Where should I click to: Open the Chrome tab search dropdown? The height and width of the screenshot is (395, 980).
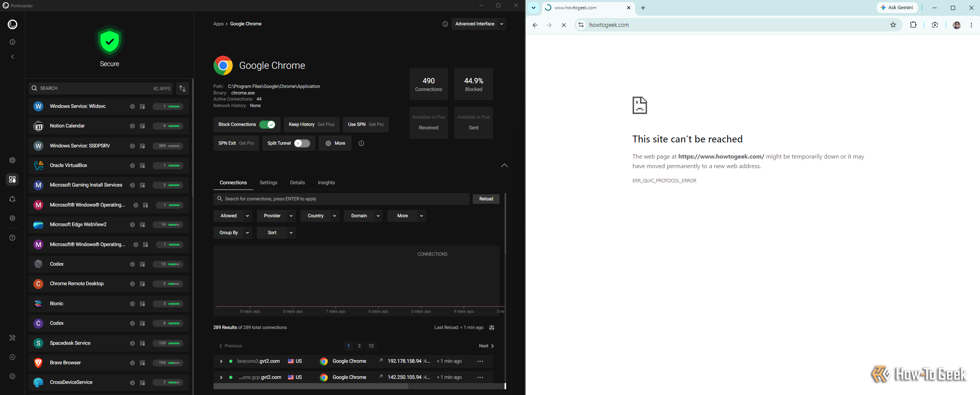(x=533, y=8)
